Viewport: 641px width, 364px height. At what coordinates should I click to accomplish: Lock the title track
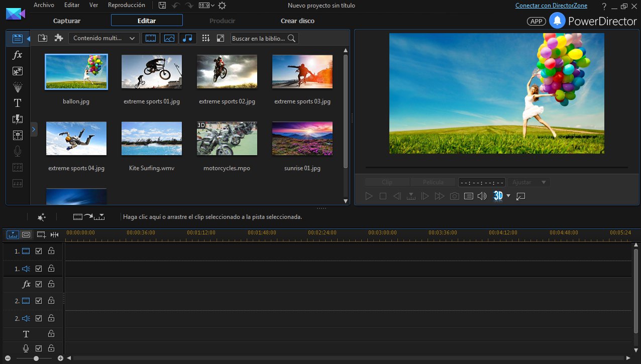tap(51, 333)
